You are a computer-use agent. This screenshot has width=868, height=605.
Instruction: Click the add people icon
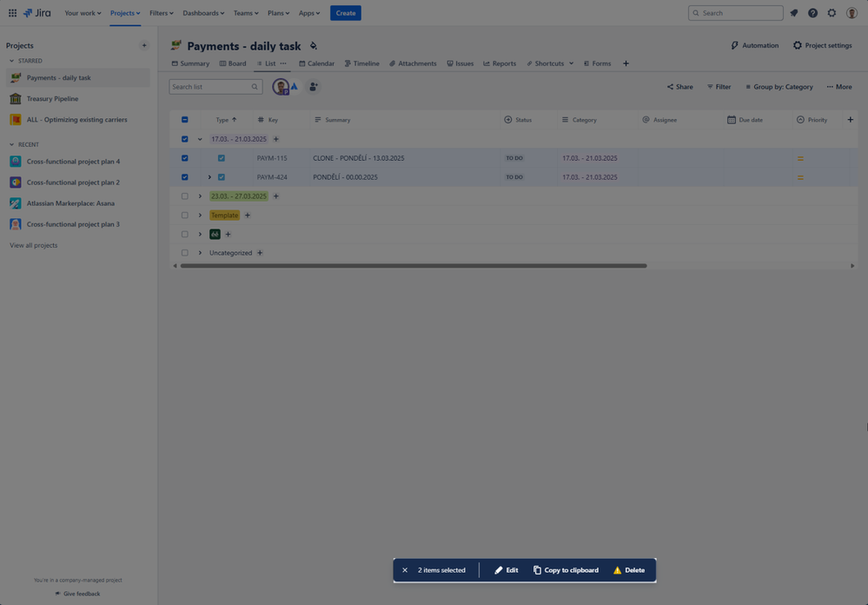[x=314, y=86]
